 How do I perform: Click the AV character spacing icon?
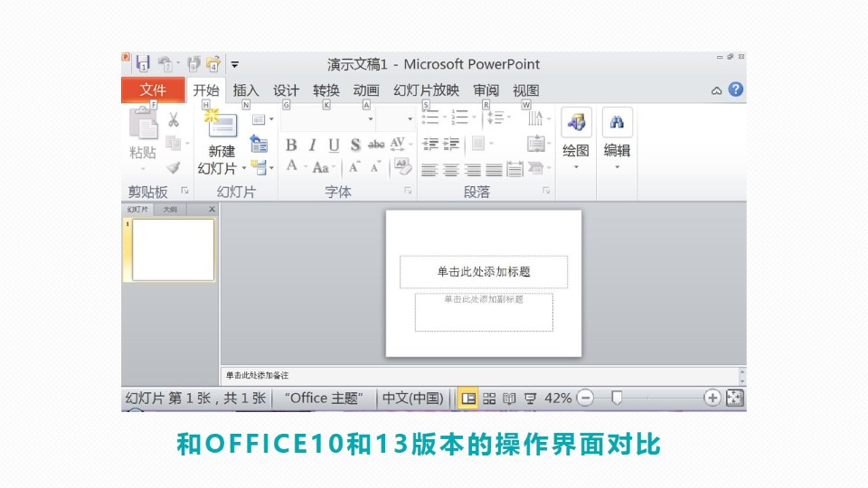click(399, 145)
